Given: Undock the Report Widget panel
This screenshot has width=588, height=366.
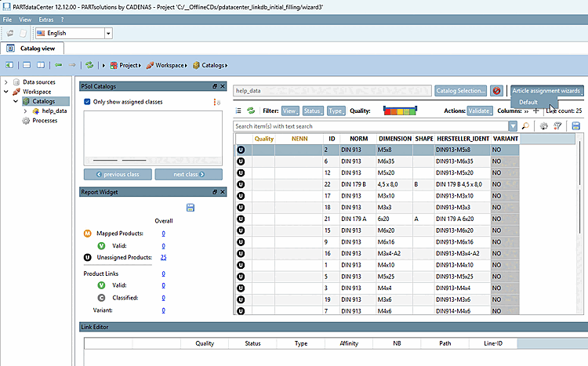Looking at the screenshot, I should [x=215, y=192].
